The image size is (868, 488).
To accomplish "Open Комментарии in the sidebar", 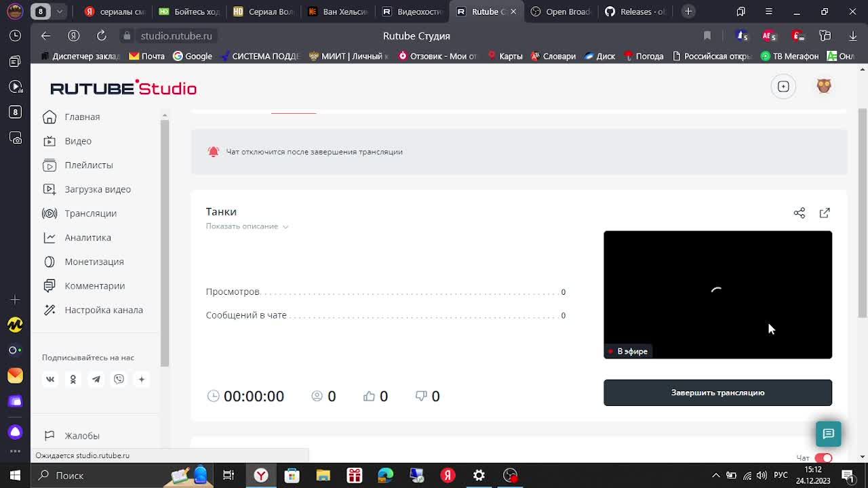I will [95, 286].
